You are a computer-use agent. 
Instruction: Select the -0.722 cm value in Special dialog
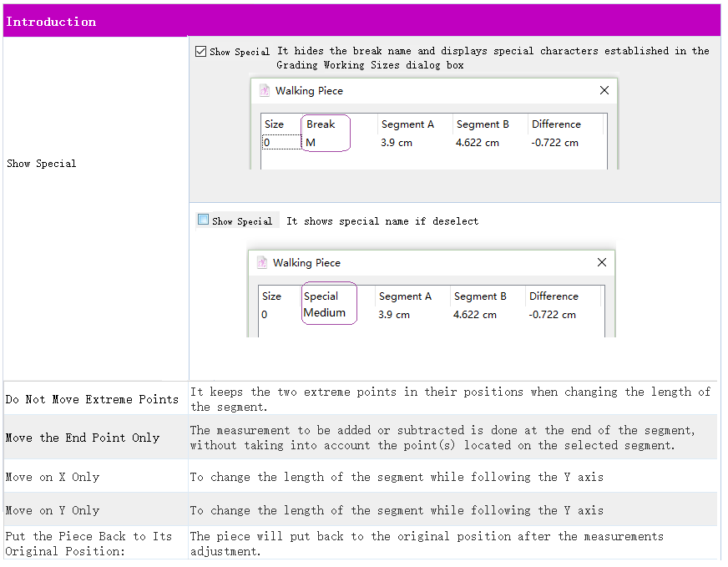click(x=552, y=315)
